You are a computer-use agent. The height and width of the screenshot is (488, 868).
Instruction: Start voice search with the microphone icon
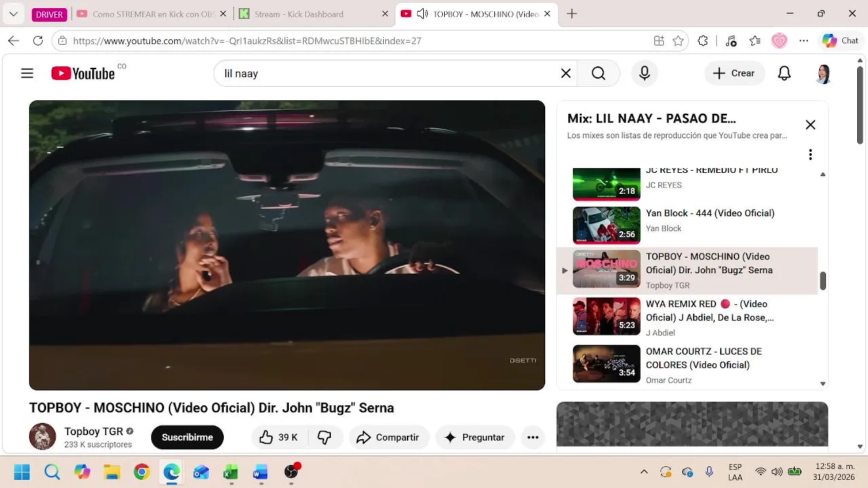644,73
